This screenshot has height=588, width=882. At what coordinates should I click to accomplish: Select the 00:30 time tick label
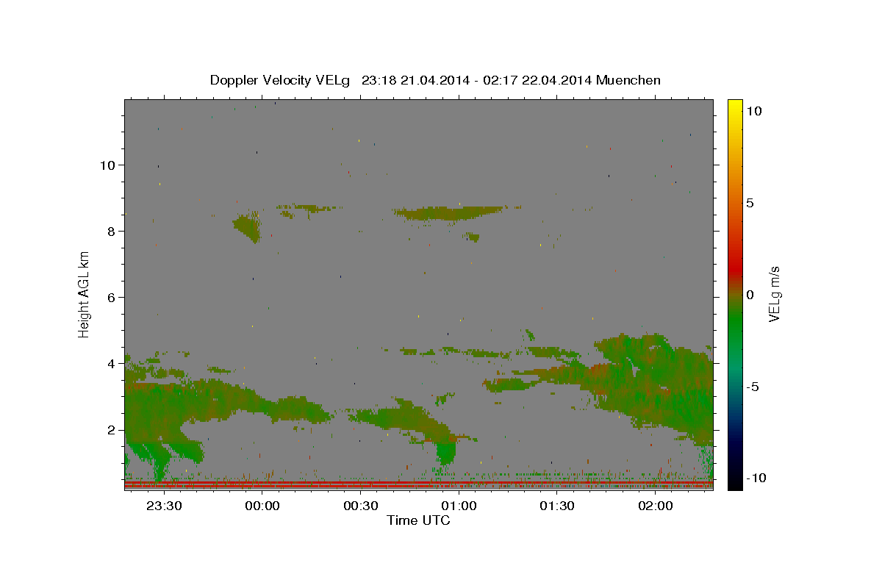(x=360, y=506)
